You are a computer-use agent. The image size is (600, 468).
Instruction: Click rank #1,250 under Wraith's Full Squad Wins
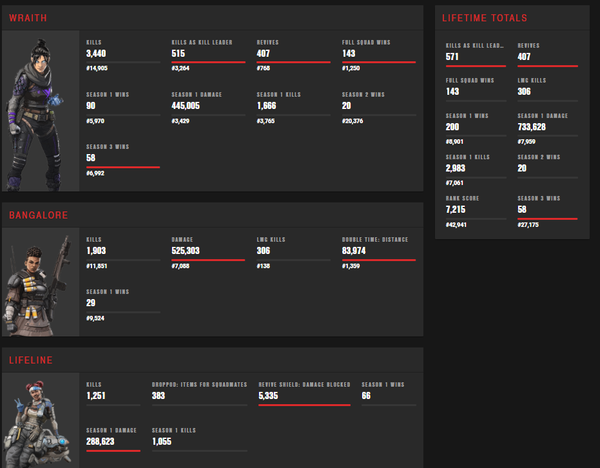[351, 68]
